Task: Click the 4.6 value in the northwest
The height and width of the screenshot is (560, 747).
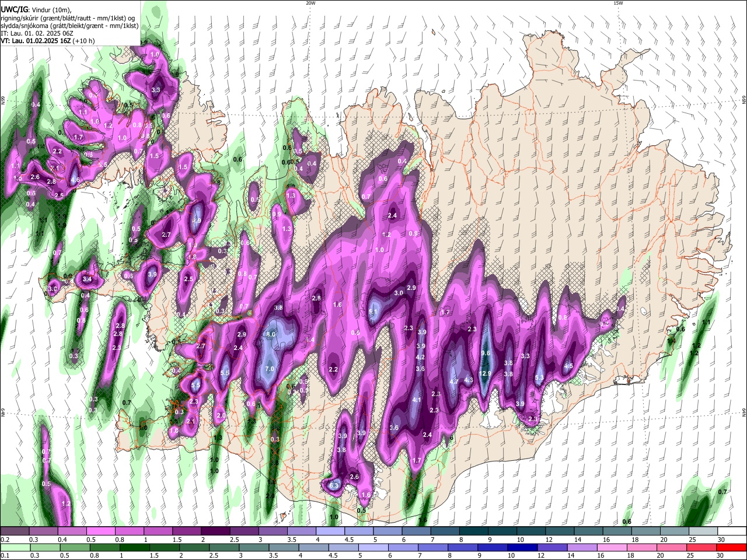Action: point(75,181)
